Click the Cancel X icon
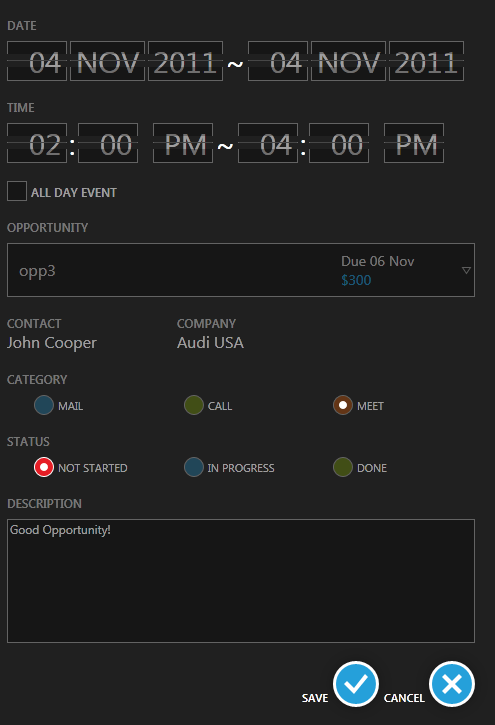 (452, 684)
